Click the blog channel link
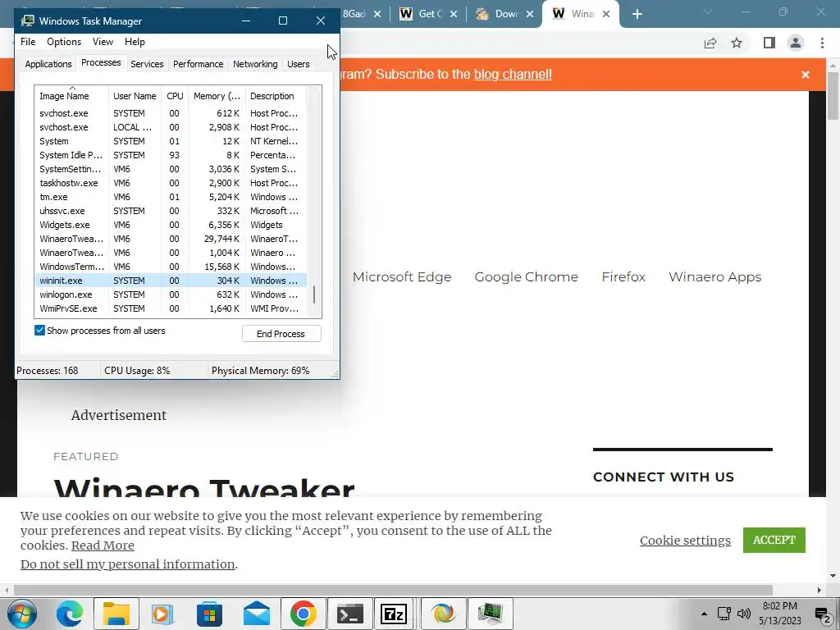Viewport: 840px width, 630px height. point(513,75)
